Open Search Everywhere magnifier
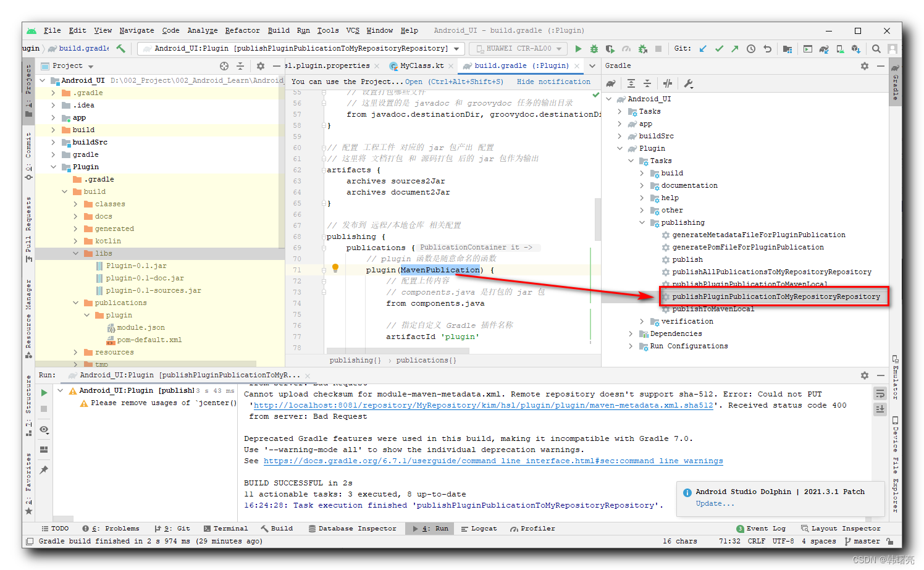The image size is (924, 570). pos(876,49)
